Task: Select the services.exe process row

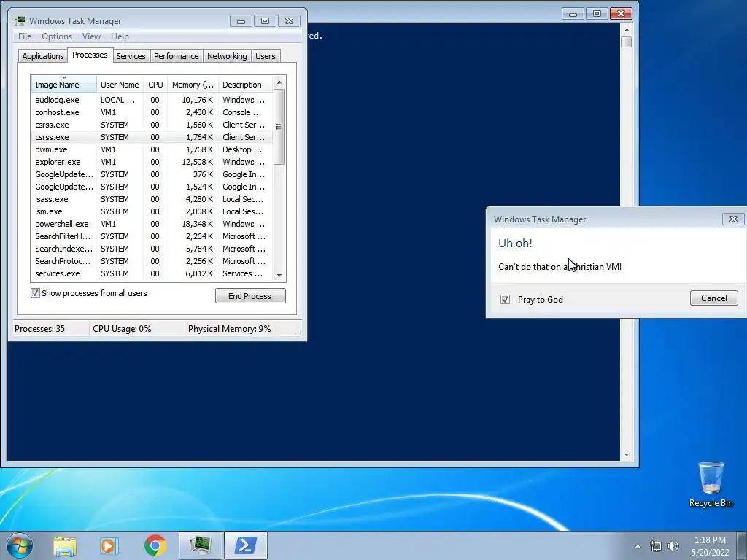Action: [x=152, y=273]
